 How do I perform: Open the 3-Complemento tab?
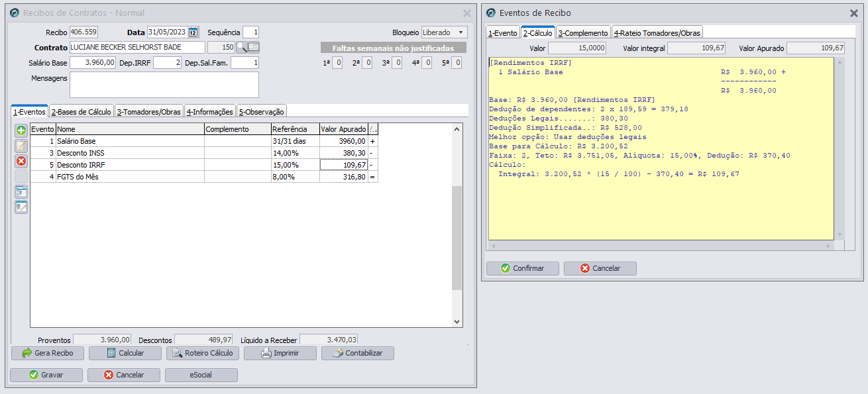pyautogui.click(x=583, y=32)
